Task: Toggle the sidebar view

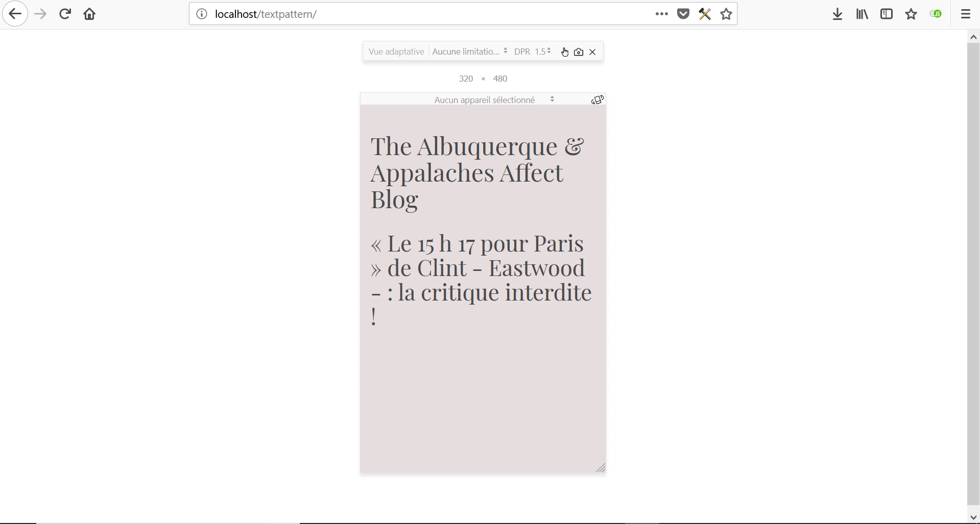Action: (887, 14)
